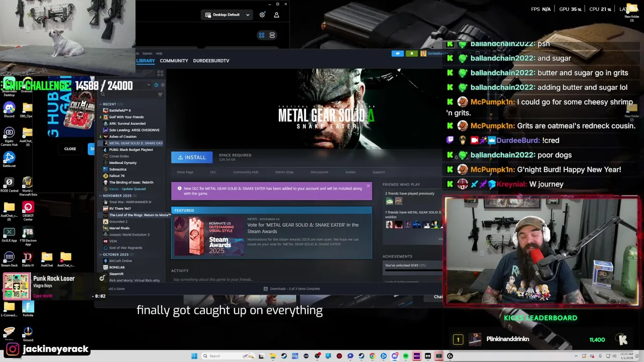This screenshot has width=644, height=362.
Task: Open the Help menu in Steam
Action: pyautogui.click(x=159, y=53)
